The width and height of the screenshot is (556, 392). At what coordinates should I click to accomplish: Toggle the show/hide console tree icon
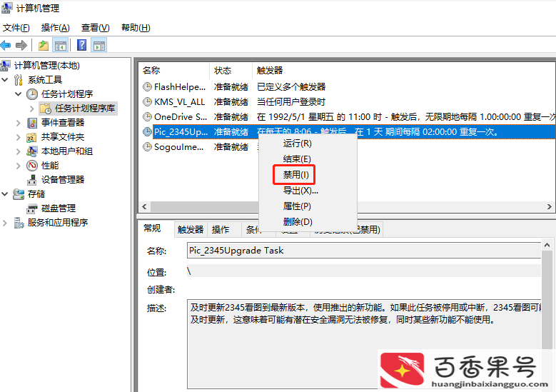click(x=60, y=46)
